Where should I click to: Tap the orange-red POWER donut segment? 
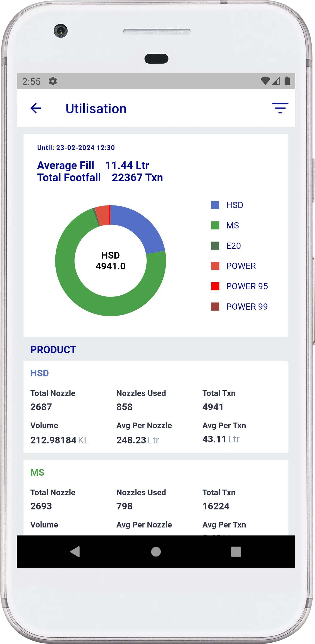103,216
